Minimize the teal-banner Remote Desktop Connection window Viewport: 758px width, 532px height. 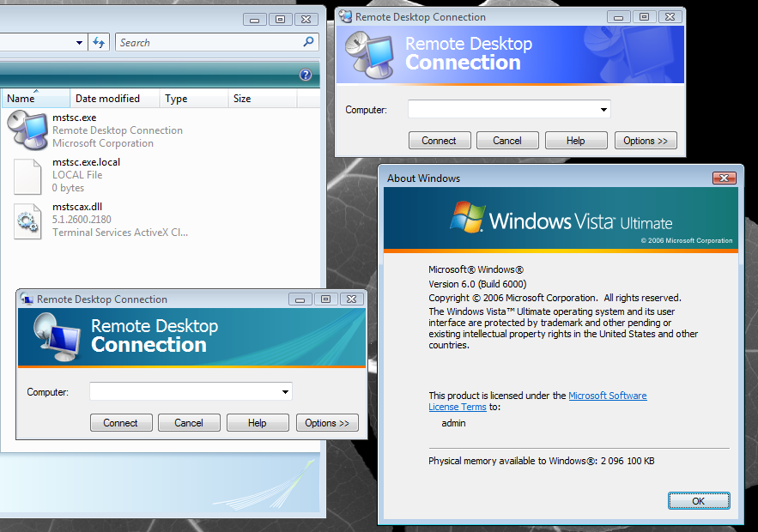coord(300,299)
